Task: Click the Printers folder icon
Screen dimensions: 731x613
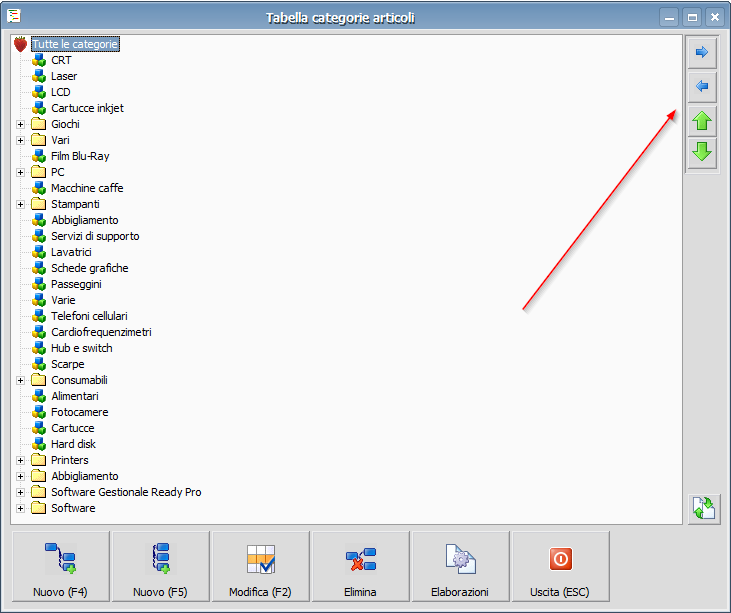Action: (39, 460)
